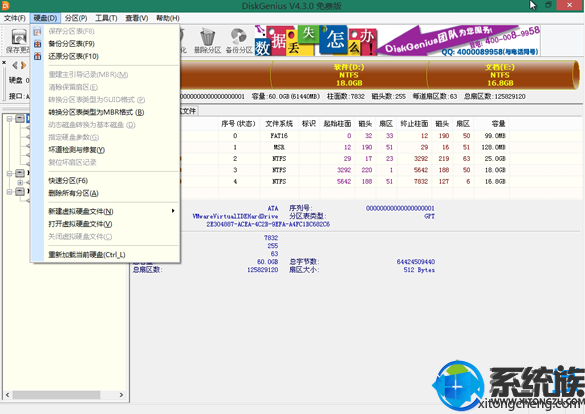Click the DiskGenius app icon in title bar
This screenshot has width=585, height=414.
tap(6, 5)
